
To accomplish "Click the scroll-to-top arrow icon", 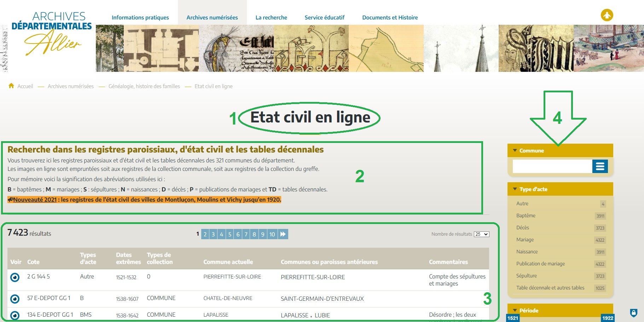I will (607, 15).
